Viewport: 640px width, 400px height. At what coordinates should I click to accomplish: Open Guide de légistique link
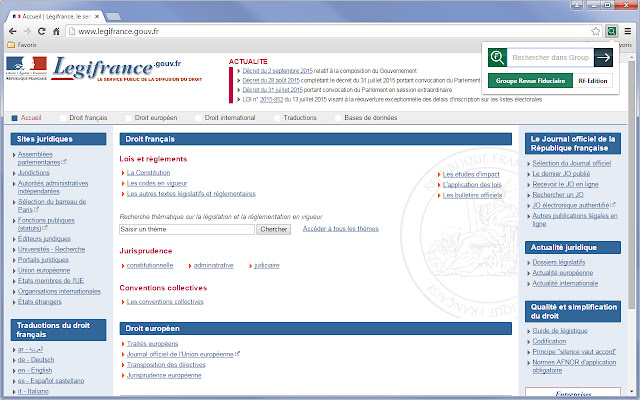click(560, 331)
